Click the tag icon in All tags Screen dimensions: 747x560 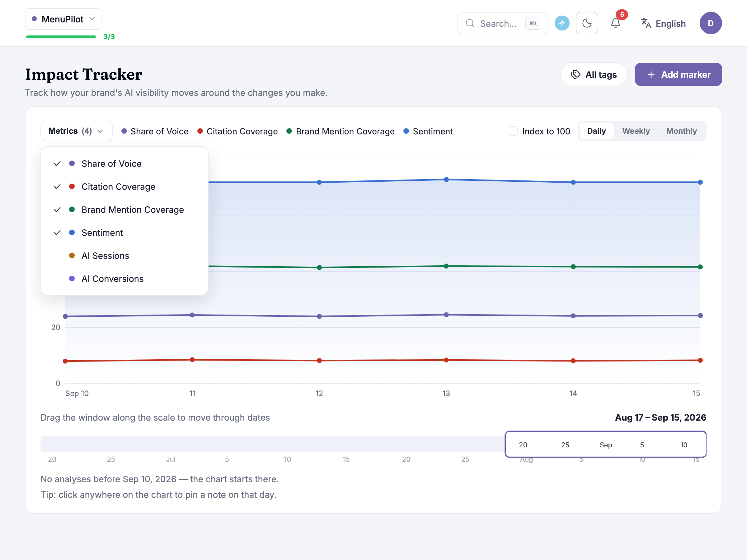(x=576, y=75)
